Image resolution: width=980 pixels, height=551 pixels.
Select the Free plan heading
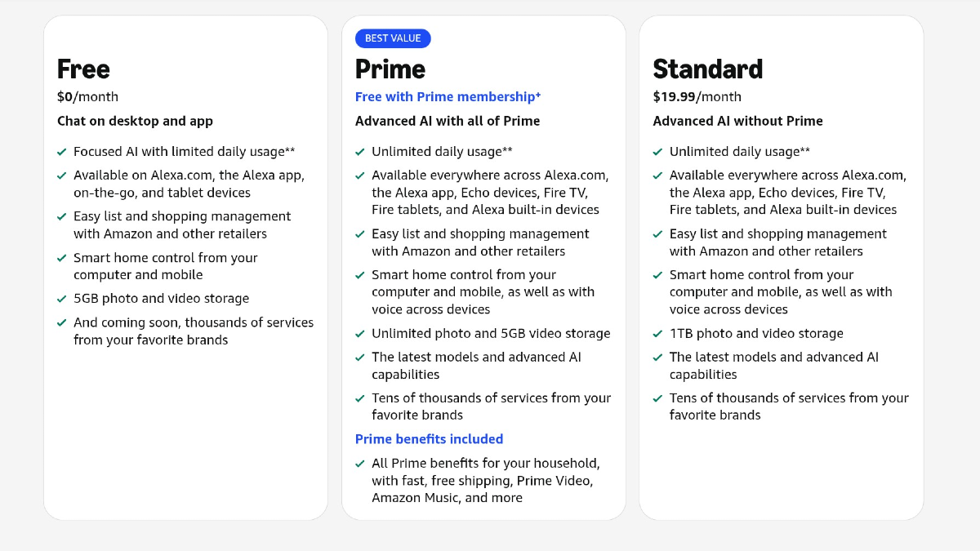click(x=83, y=69)
